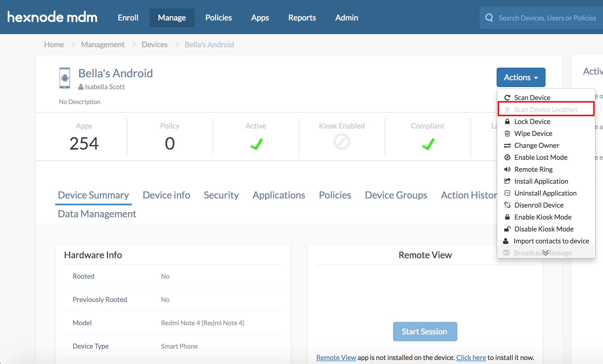Viewport: 603px width, 364px height.
Task: Go to Devices breadcrumb
Action: 154,45
